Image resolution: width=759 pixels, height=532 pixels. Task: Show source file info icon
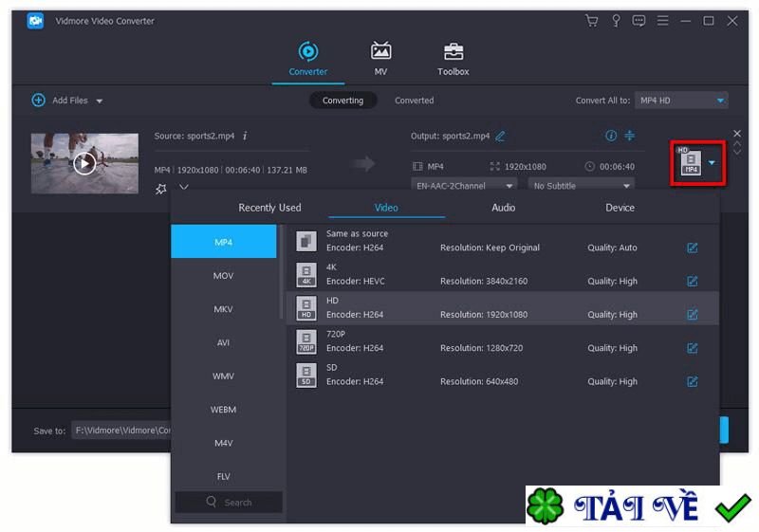point(245,136)
